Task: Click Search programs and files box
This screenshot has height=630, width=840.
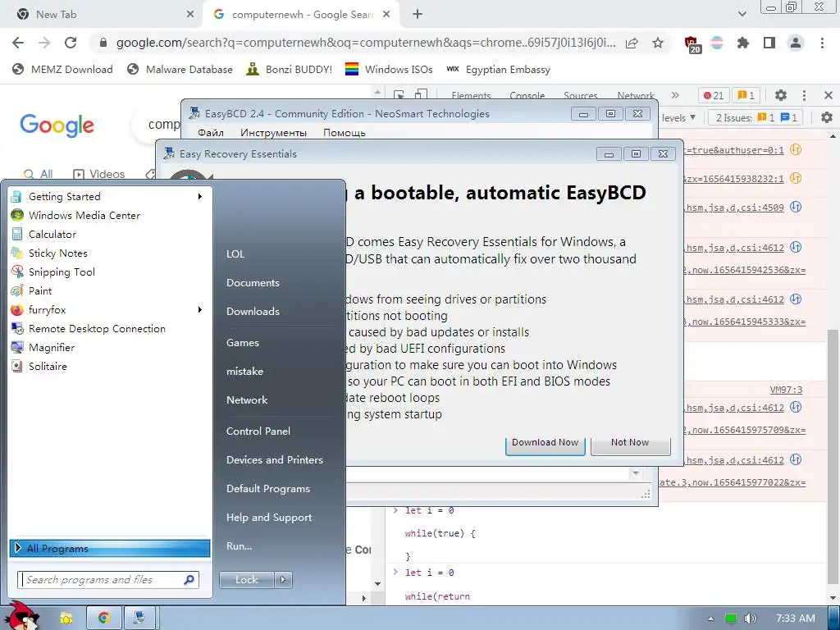Action: [x=109, y=580]
